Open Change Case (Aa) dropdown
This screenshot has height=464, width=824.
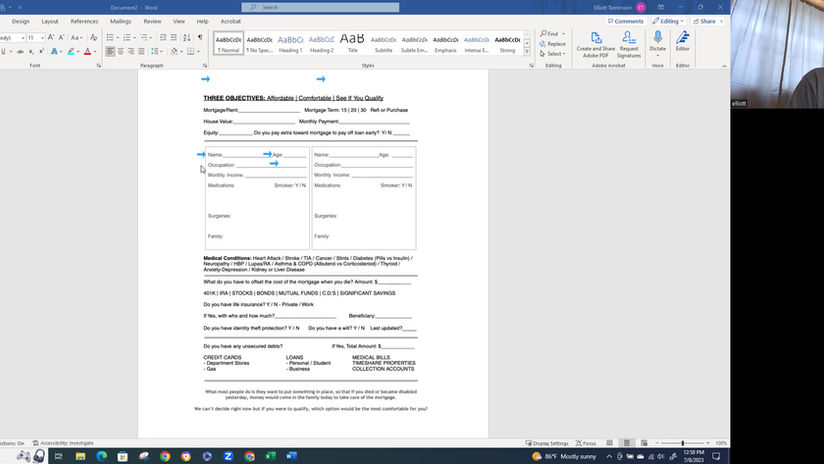(x=76, y=37)
